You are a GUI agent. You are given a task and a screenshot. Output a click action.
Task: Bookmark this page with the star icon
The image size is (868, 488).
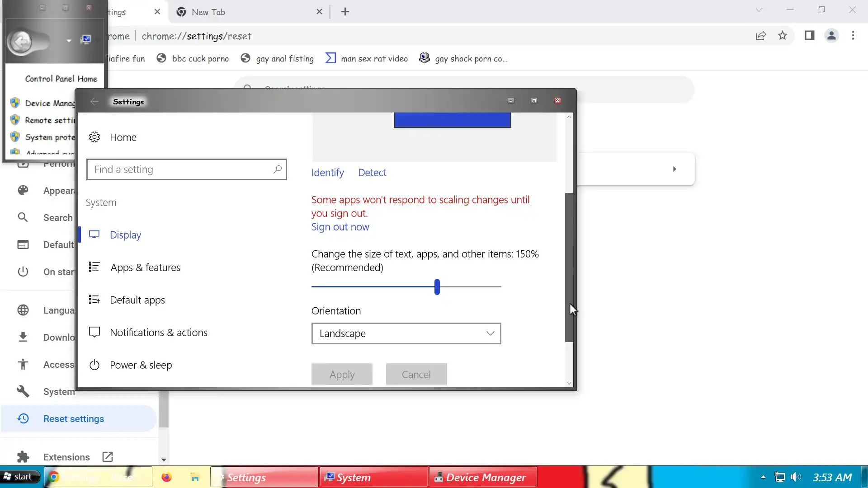(783, 36)
